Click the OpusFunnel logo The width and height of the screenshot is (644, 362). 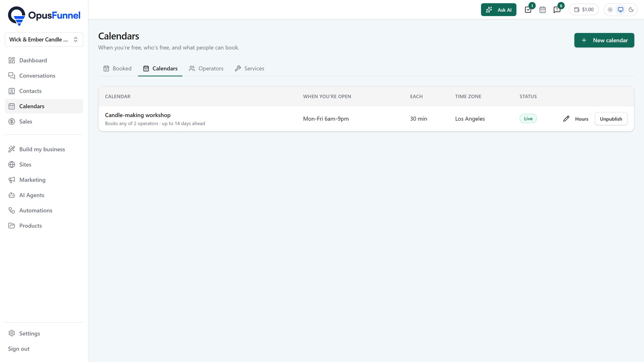pos(44,15)
